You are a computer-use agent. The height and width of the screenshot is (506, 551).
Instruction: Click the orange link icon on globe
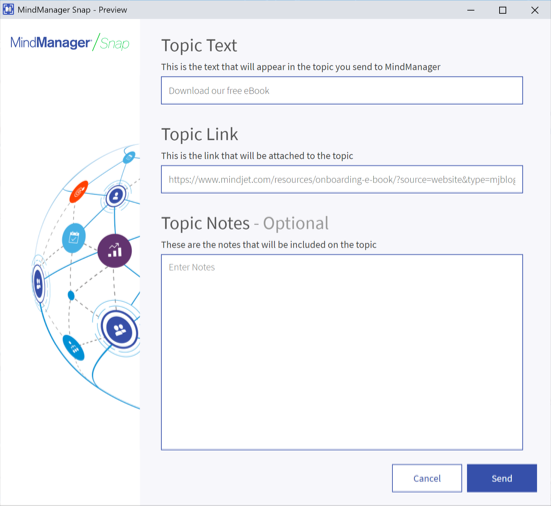tap(79, 192)
